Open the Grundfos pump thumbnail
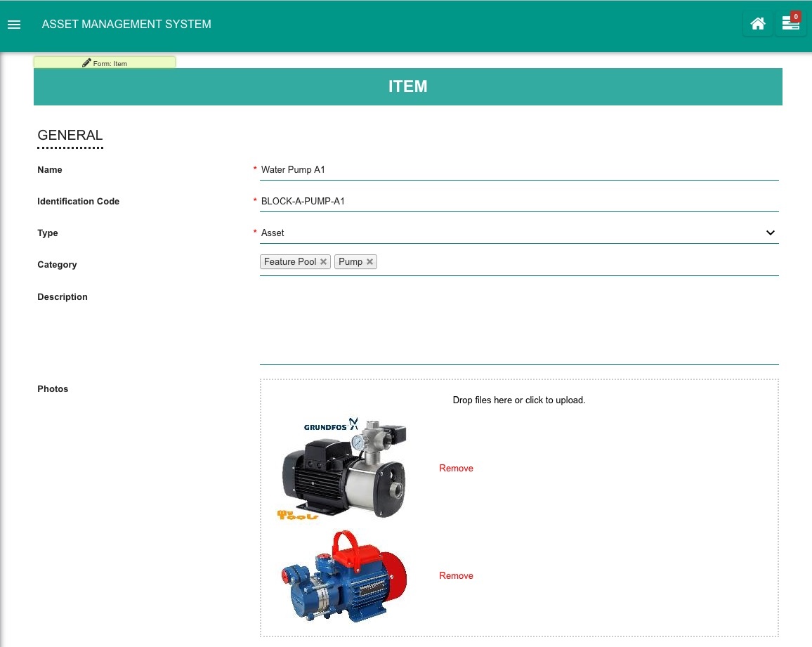The height and width of the screenshot is (647, 812). pos(344,468)
